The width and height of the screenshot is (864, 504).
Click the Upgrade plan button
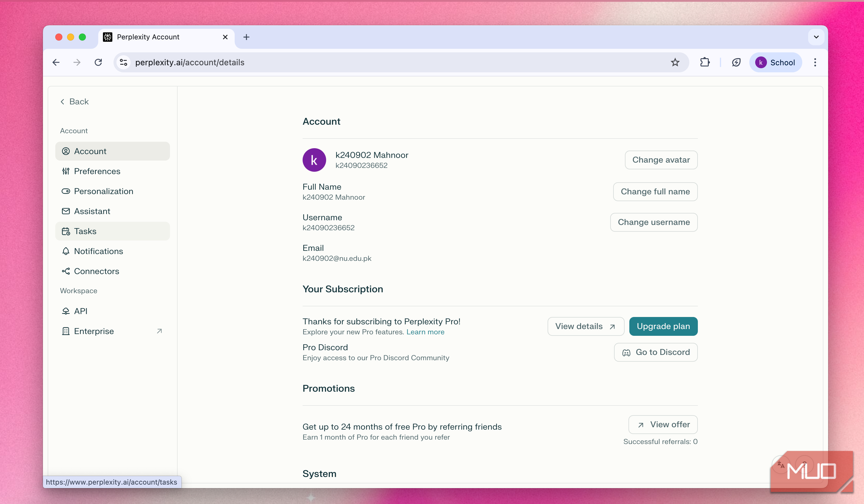click(x=663, y=326)
